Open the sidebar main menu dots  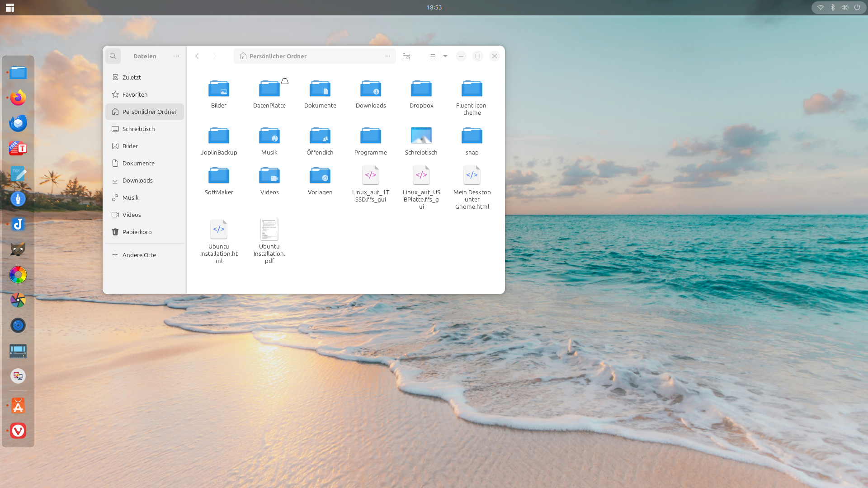coord(176,56)
